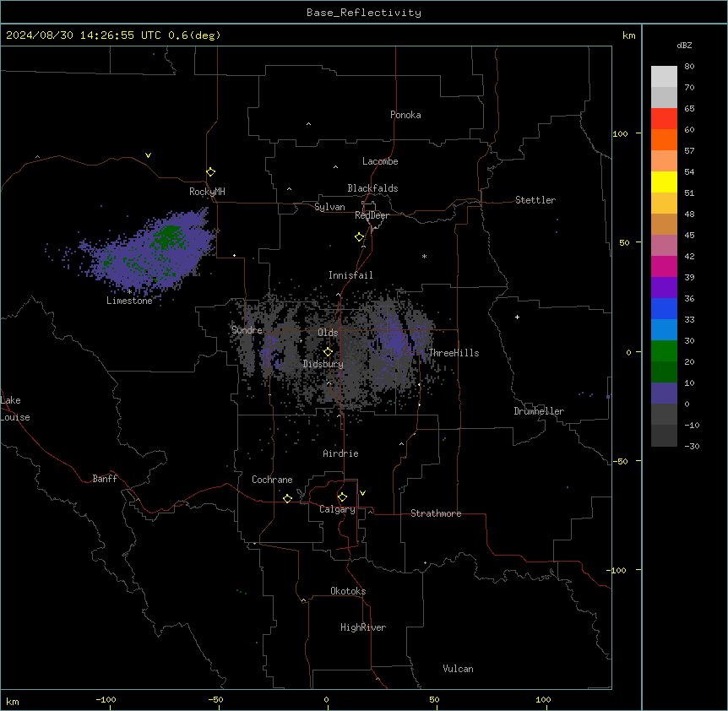
Task: Click the Olds label
Action: (328, 333)
